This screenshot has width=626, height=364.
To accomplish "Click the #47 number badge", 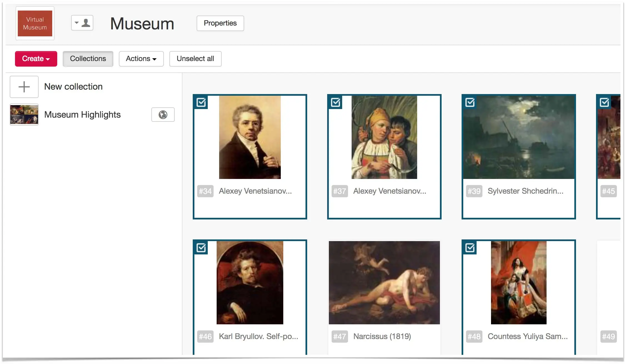I will (x=340, y=337).
